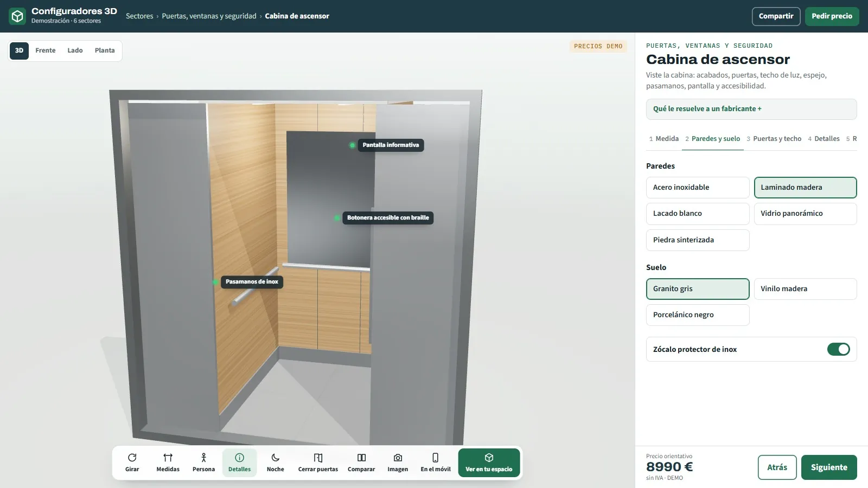Continue with the Siguiente button

(x=829, y=467)
